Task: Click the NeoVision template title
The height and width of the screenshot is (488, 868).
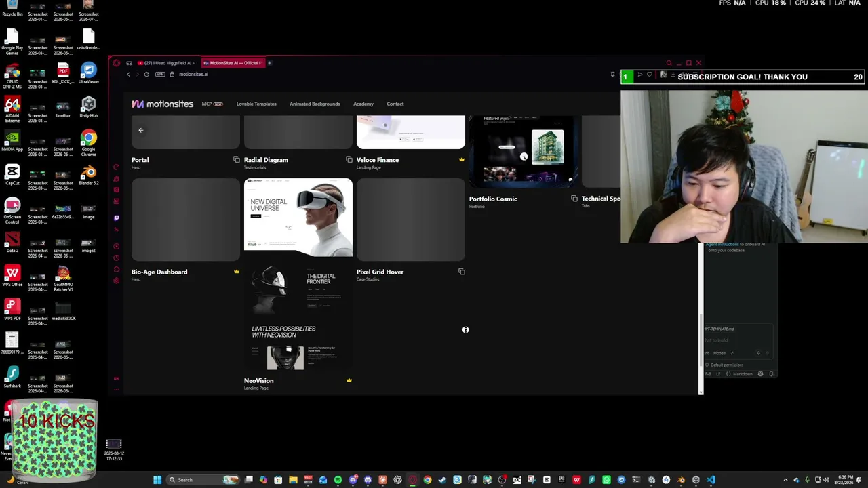Action: click(x=259, y=380)
